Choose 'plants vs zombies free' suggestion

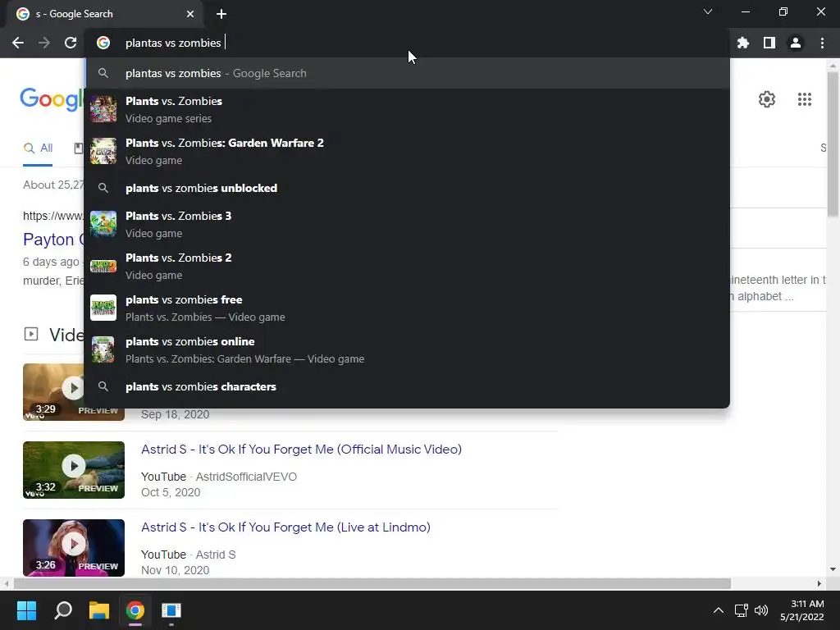[x=407, y=308]
